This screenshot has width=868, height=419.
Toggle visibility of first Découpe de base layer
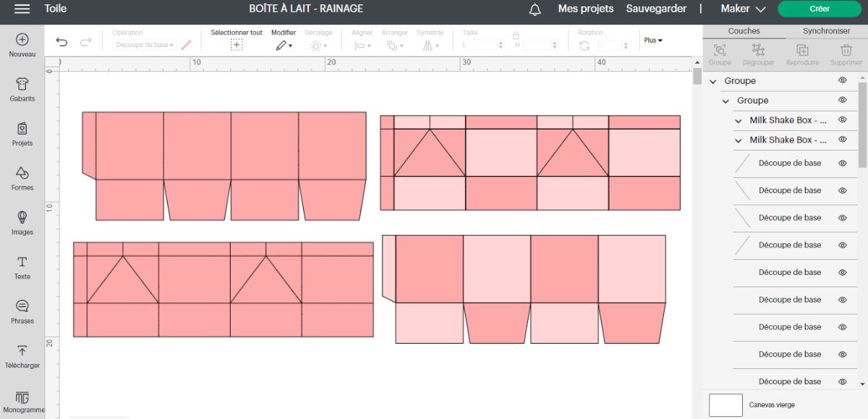pyautogui.click(x=842, y=164)
